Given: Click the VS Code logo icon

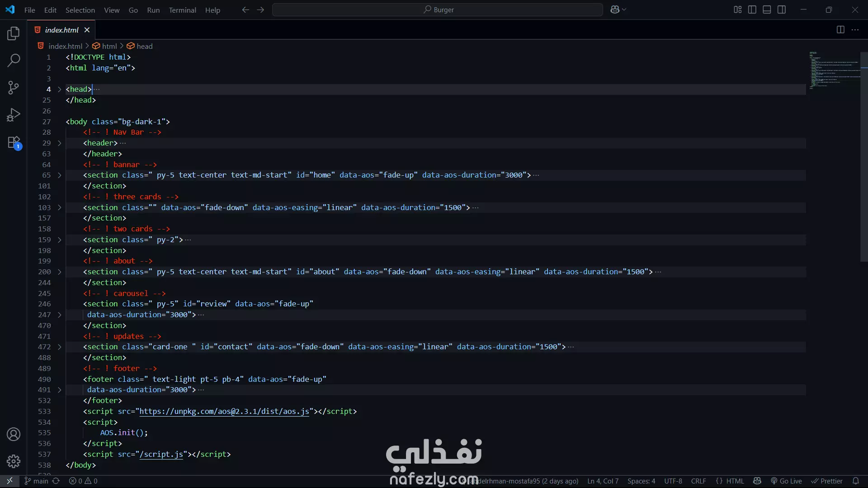Looking at the screenshot, I should tap(10, 9).
